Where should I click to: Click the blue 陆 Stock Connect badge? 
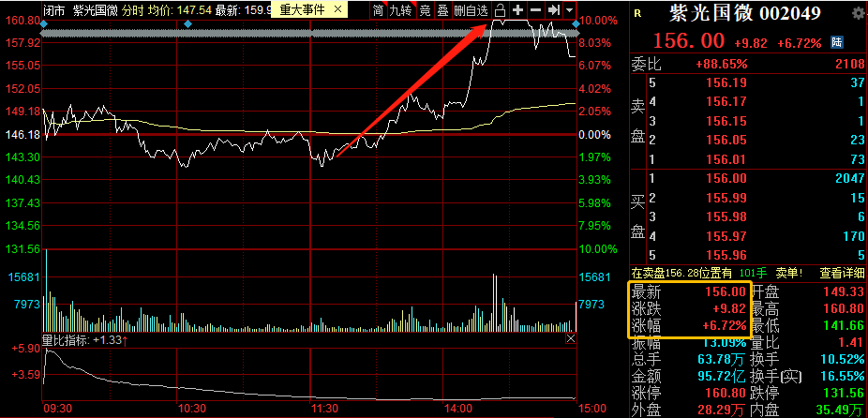[837, 41]
